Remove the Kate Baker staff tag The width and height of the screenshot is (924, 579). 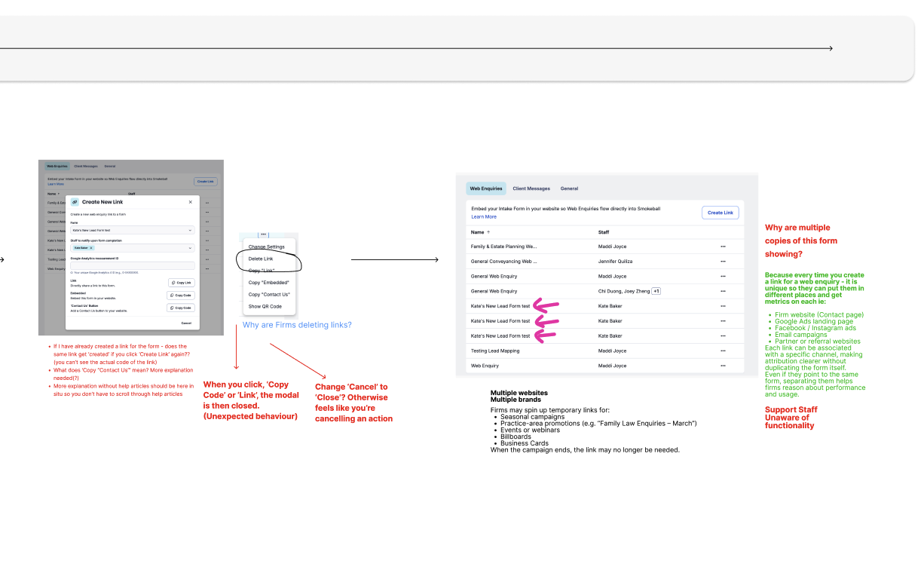91,247
